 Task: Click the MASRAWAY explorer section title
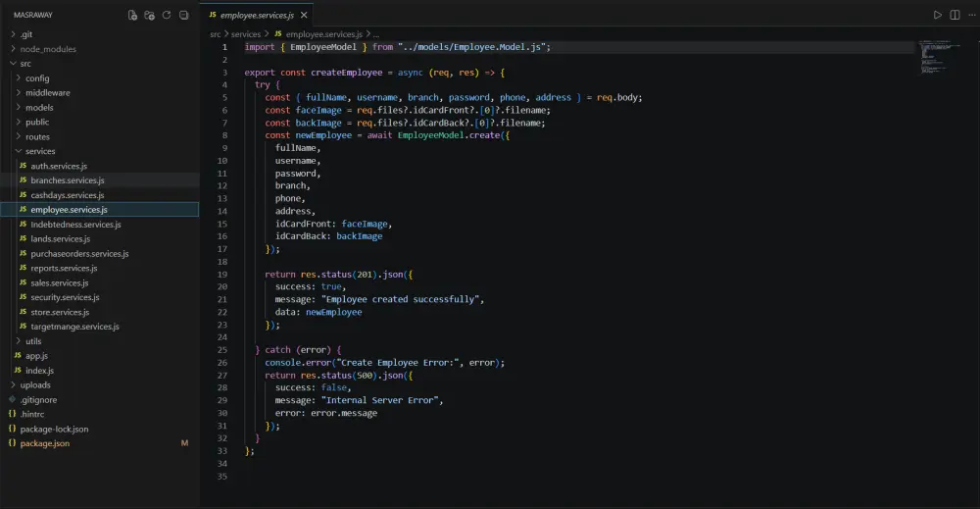coord(33,15)
